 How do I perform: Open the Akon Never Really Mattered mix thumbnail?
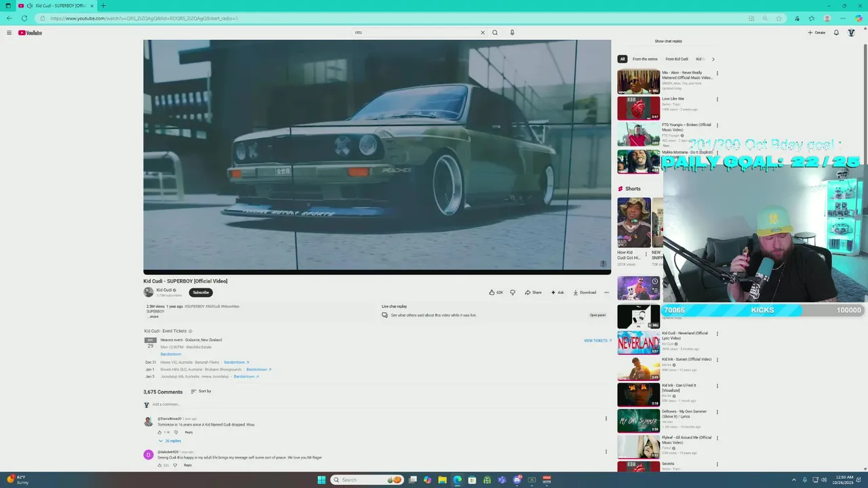638,82
